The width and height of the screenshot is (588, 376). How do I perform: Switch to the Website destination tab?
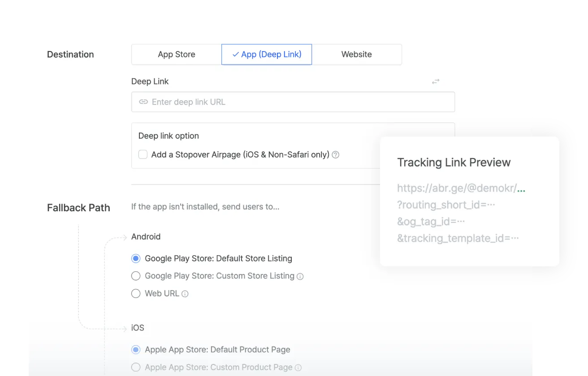pyautogui.click(x=356, y=54)
